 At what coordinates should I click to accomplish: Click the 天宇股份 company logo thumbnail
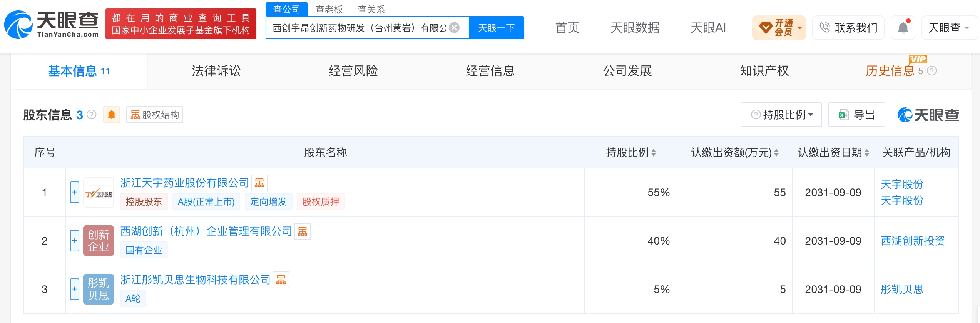(x=99, y=192)
